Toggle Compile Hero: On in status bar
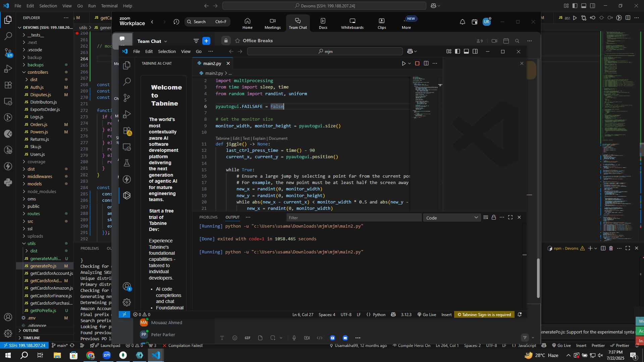The height and width of the screenshot is (362, 644). tap(411, 346)
